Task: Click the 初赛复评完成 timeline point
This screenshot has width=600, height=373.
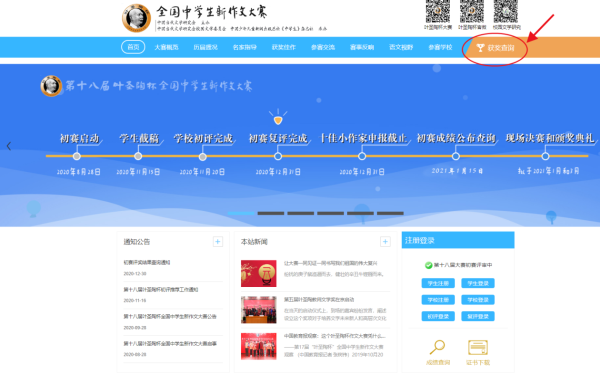Action: point(278,156)
